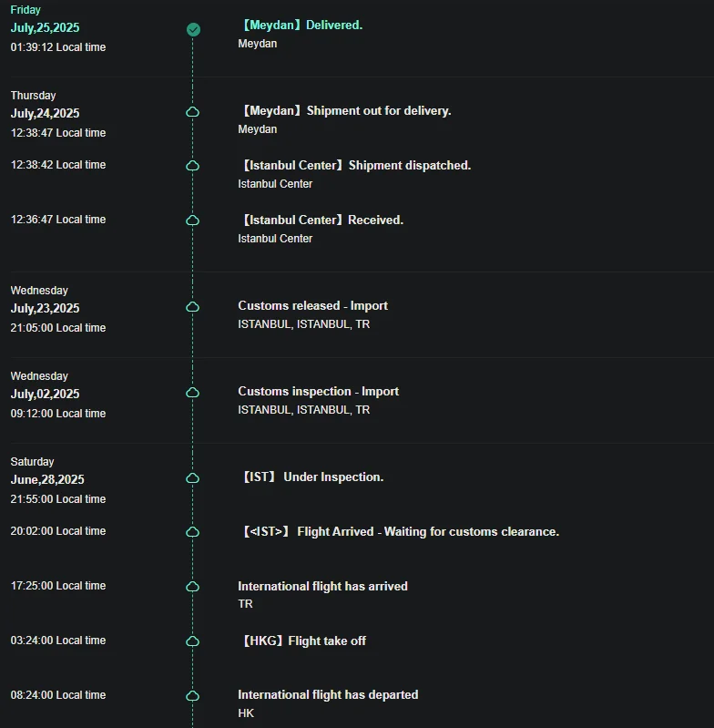Viewport: 714px width, 728px height.
Task: Select the cloud icon beside "Under Inspection"
Action: pyautogui.click(x=193, y=478)
